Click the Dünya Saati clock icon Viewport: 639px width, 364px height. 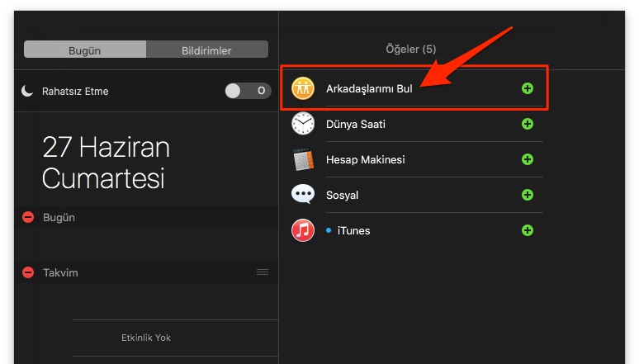[x=303, y=124]
